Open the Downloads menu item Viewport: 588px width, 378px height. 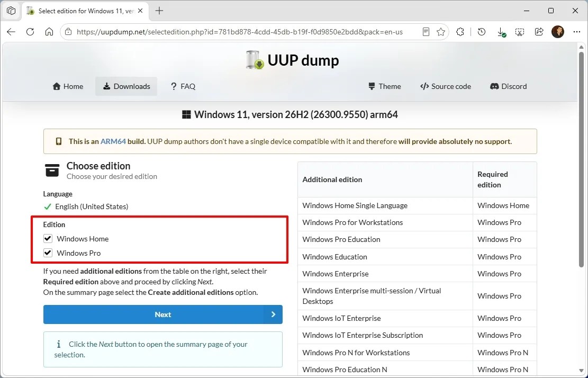[x=126, y=86]
